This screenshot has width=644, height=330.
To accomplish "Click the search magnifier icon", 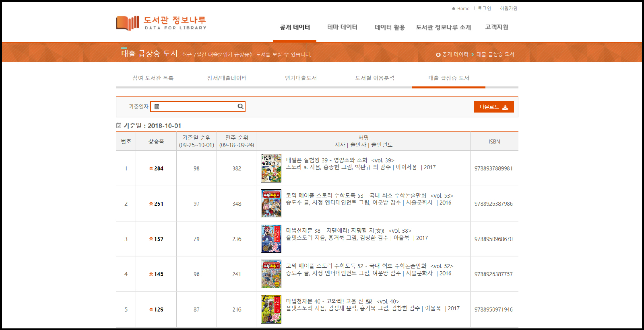I will 240,106.
